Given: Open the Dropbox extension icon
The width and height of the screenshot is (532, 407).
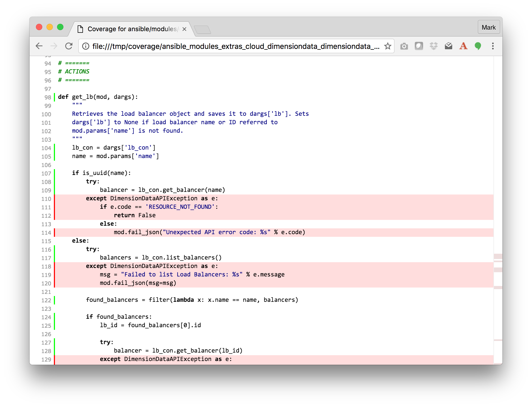Looking at the screenshot, I should tap(433, 46).
